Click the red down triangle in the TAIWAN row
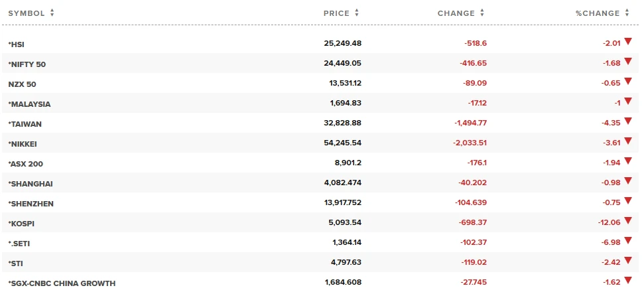The height and width of the screenshot is (296, 644). click(x=628, y=122)
